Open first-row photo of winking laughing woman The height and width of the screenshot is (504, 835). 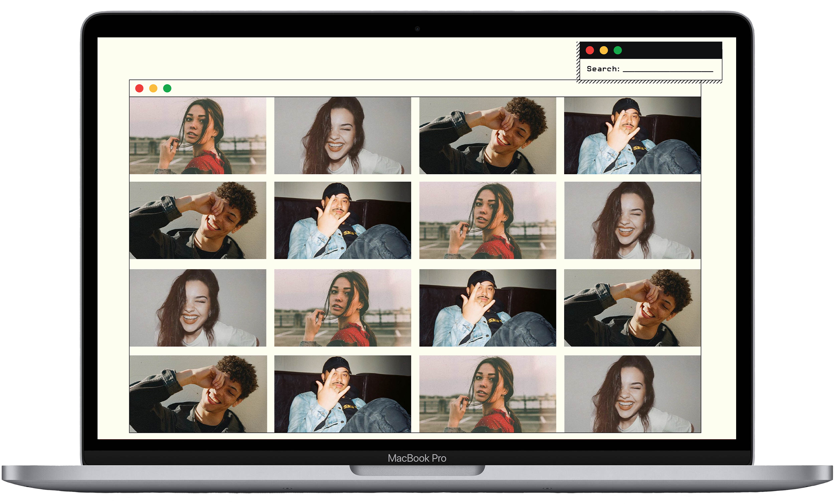[342, 136]
